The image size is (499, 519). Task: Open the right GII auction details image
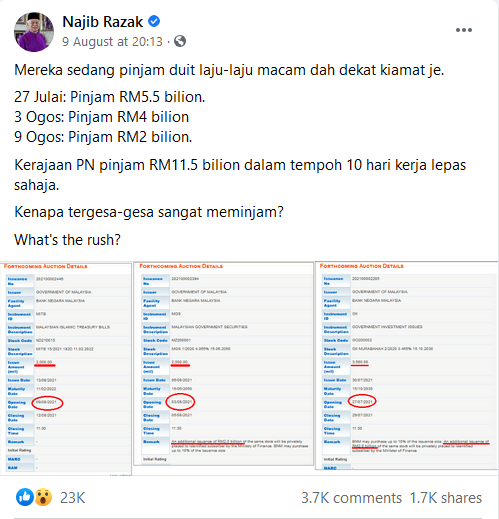coord(407,366)
